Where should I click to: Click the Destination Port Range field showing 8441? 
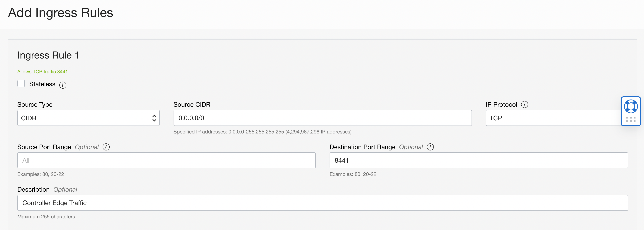[x=478, y=160]
